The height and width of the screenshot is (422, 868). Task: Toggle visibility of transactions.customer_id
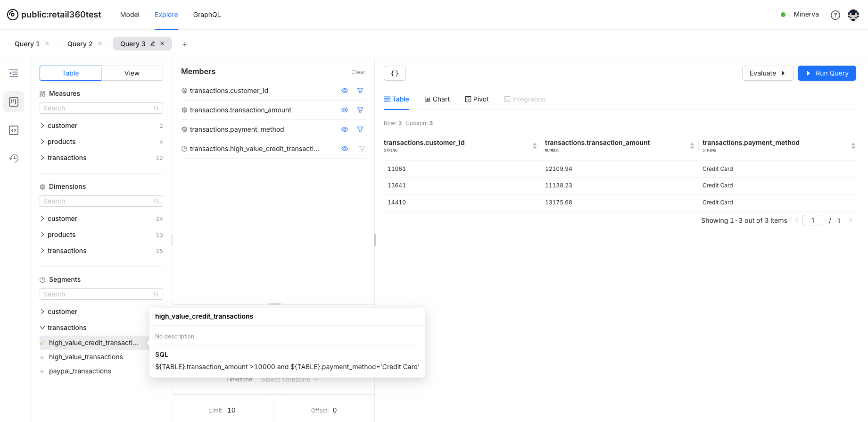[345, 91]
